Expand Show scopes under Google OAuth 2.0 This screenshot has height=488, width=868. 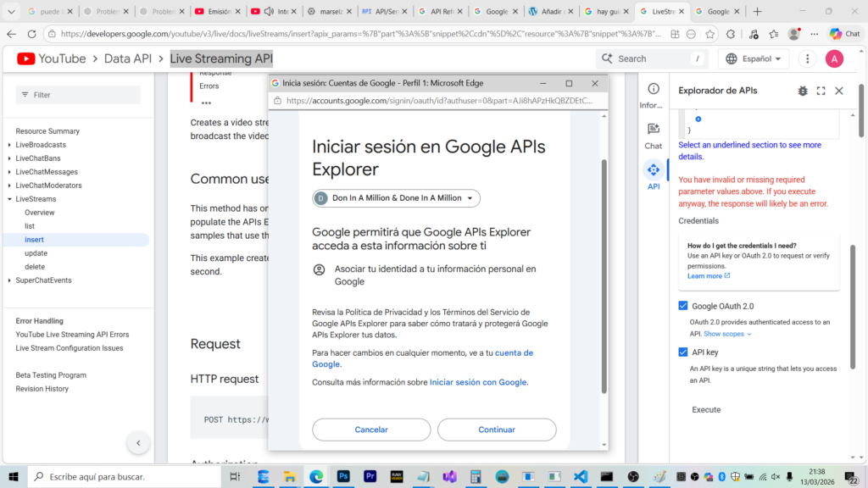[727, 334]
